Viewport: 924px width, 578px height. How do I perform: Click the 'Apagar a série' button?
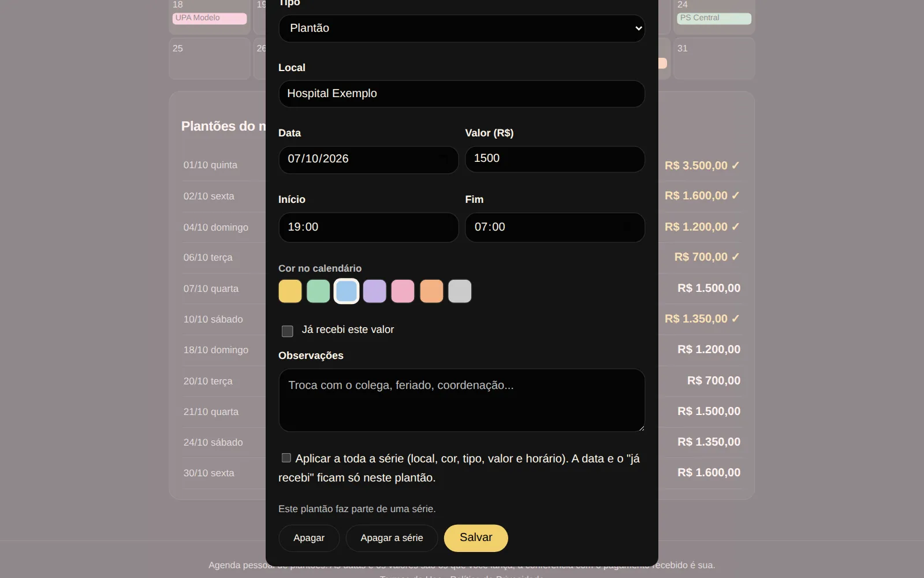(x=392, y=538)
